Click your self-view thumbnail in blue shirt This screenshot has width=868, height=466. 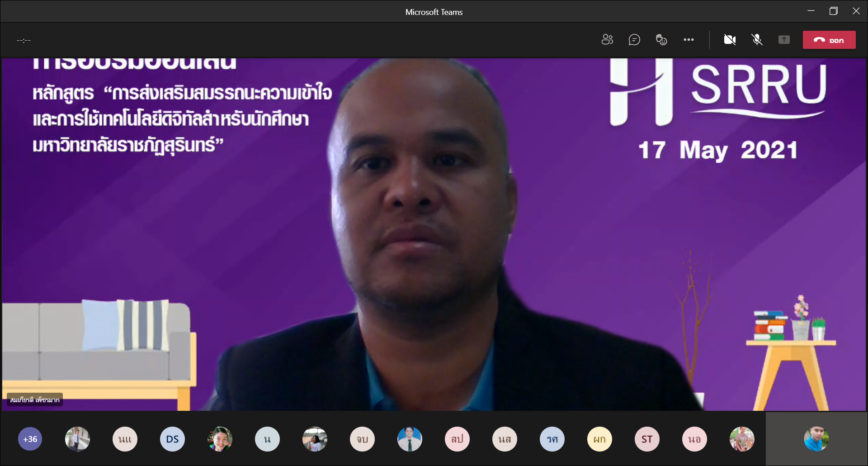pyautogui.click(x=816, y=439)
